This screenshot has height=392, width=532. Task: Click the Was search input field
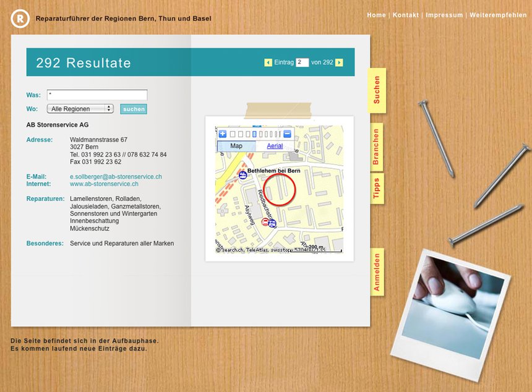pyautogui.click(x=97, y=95)
